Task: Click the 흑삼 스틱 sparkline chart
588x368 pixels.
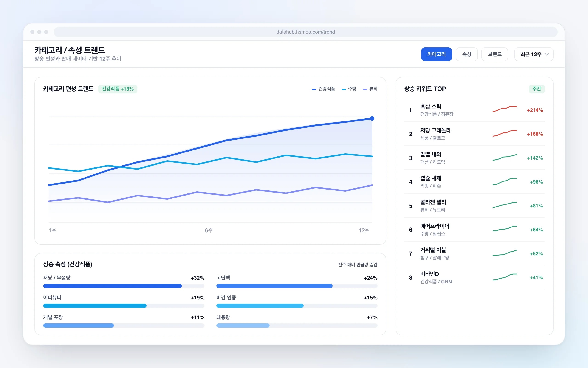Action: [x=505, y=109]
